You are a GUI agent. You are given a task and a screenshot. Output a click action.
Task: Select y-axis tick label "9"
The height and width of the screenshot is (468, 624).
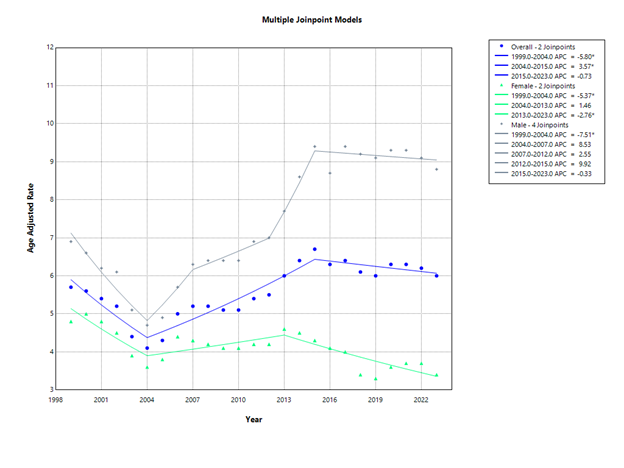point(51,162)
